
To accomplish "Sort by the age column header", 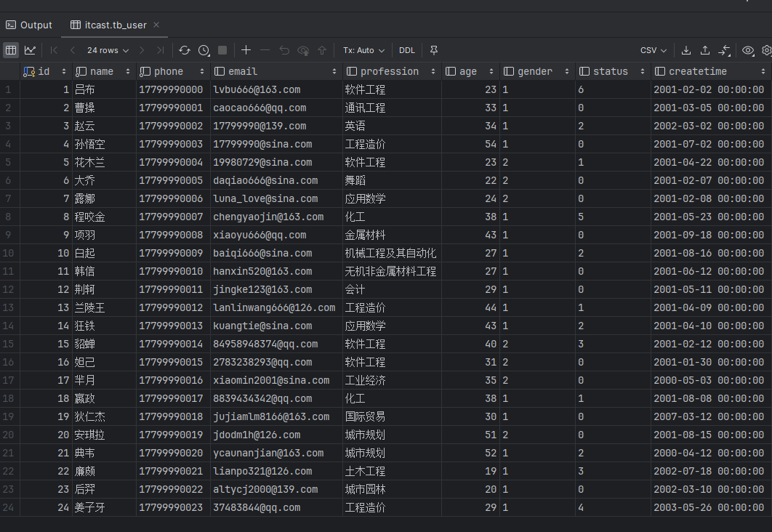I will click(x=468, y=71).
